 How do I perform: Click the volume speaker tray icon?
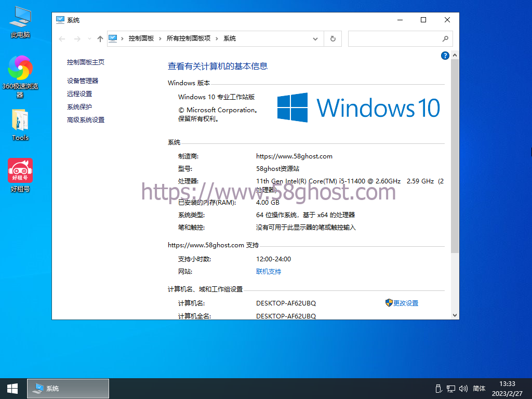point(463,389)
